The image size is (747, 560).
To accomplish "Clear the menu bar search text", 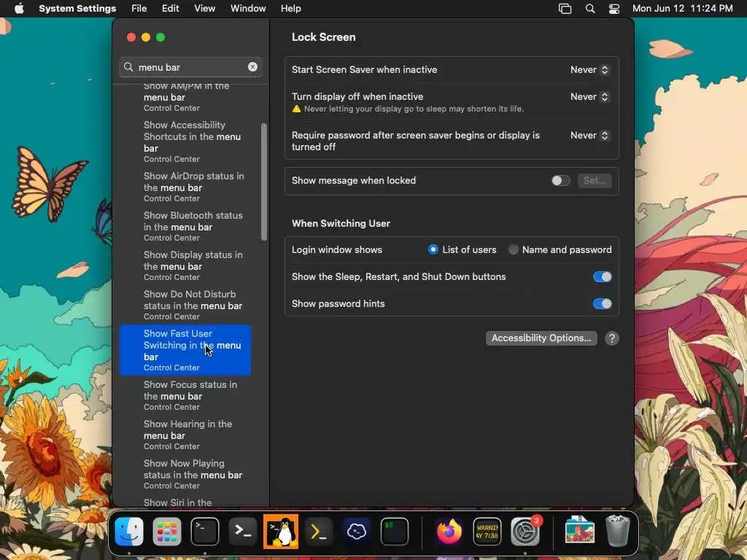I will tap(252, 67).
